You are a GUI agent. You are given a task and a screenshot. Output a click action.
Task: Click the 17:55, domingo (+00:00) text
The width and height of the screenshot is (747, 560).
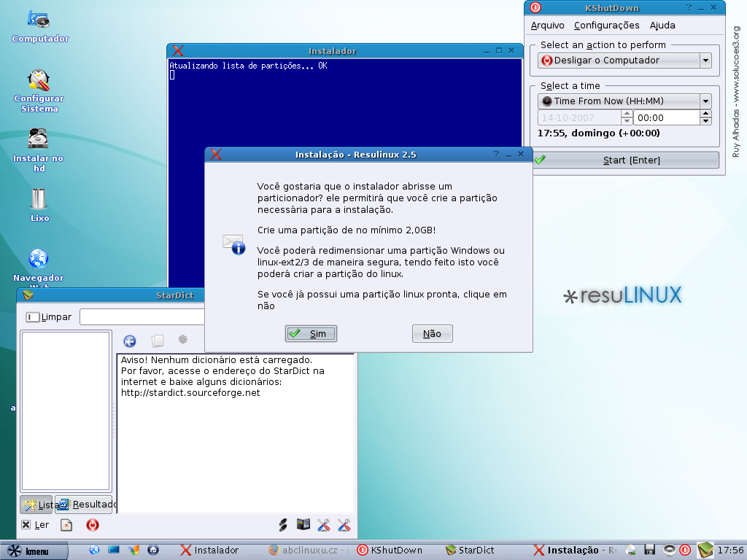(x=599, y=133)
